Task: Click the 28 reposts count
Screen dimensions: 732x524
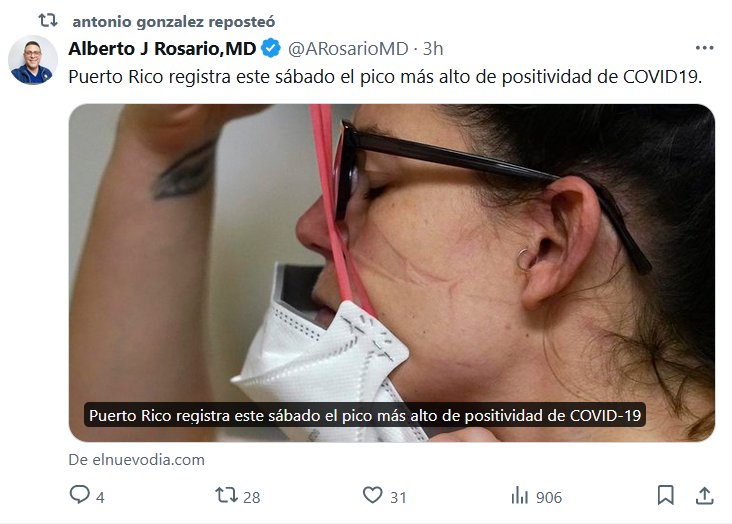Action: click(252, 497)
